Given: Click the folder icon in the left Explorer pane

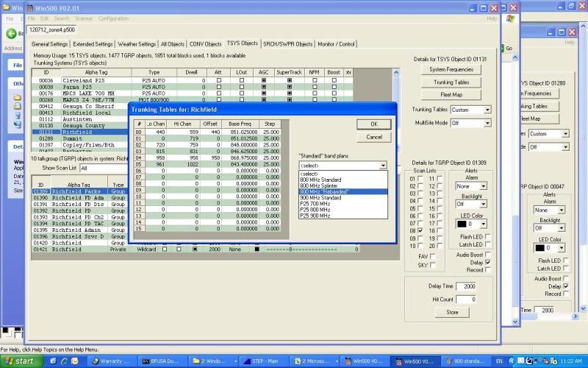Looking at the screenshot, I should (17, 97).
